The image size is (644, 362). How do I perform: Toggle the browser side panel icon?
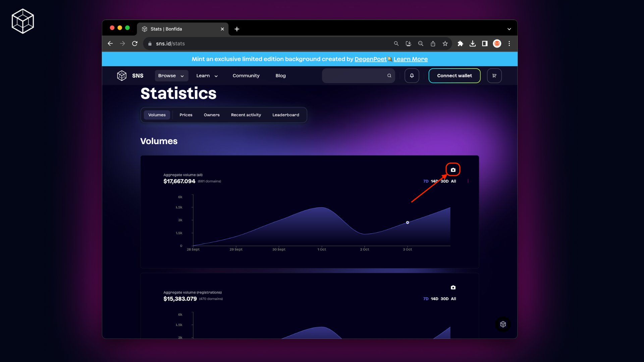tap(485, 44)
